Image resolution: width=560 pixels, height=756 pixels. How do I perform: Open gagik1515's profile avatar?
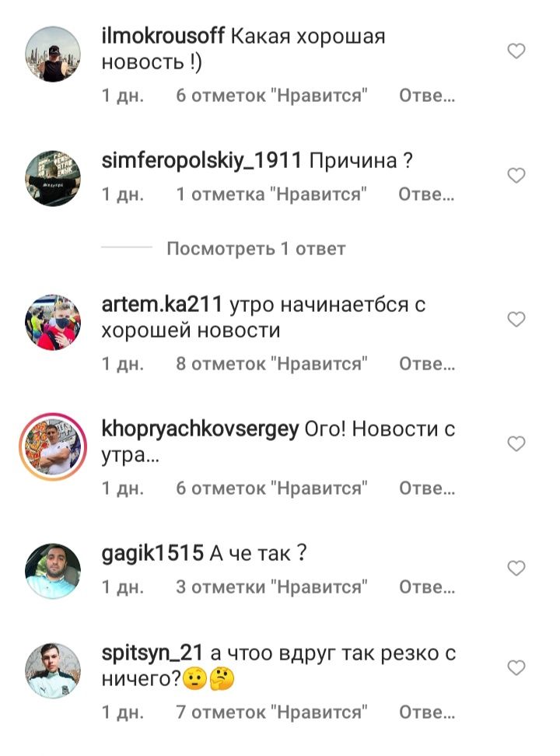pyautogui.click(x=53, y=571)
